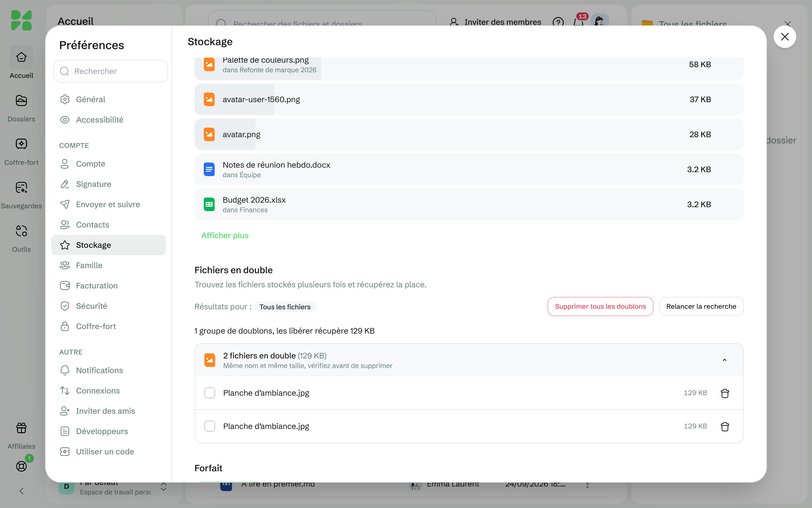Open the Outils sidebar icon
This screenshot has width=812, height=508.
point(21,231)
